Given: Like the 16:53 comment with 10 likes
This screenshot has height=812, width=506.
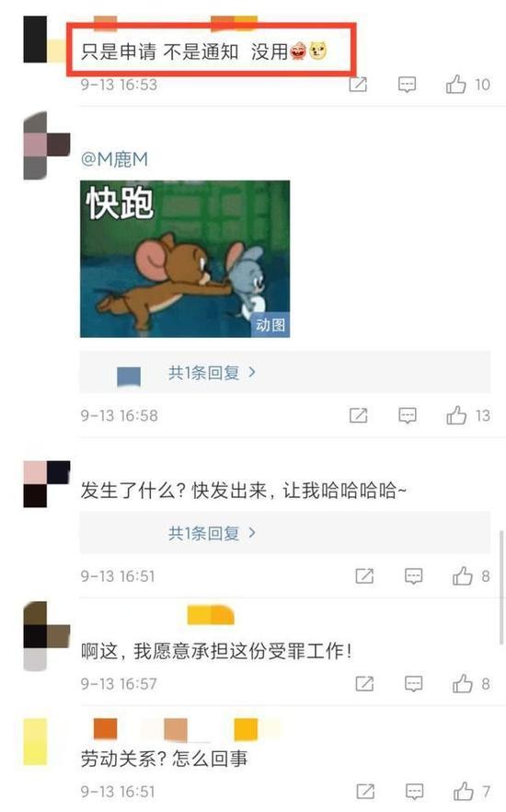Looking at the screenshot, I should pos(456,84).
